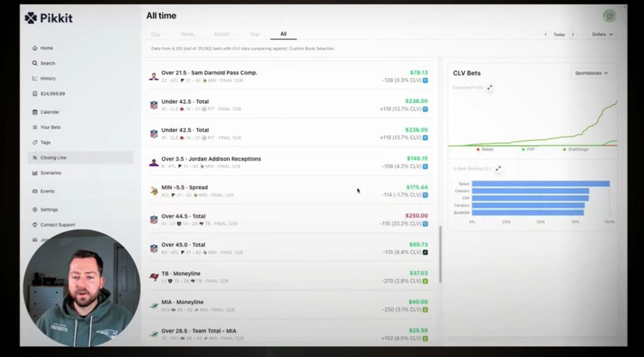The width and height of the screenshot is (644, 357).
Task: Open the Sportsbooks dropdown
Action: (591, 73)
